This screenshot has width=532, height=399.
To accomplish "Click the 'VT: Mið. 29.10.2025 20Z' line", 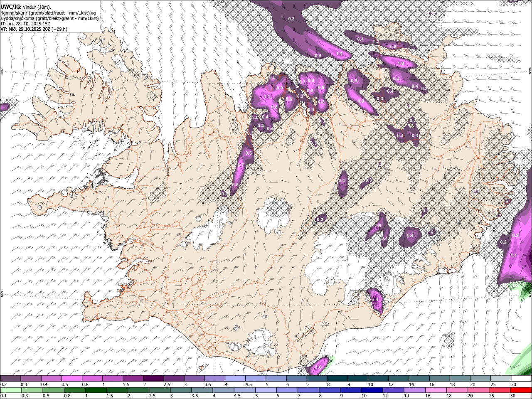I will [25, 29].
